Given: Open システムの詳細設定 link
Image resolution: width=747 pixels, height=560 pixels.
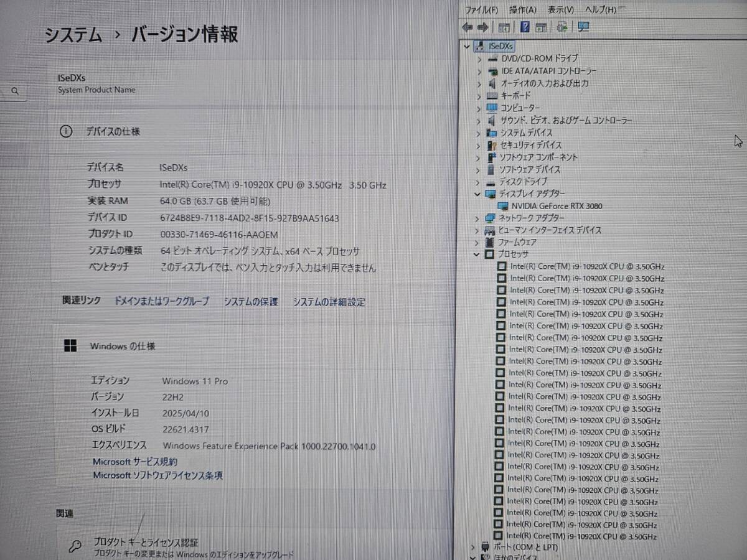Looking at the screenshot, I should click(329, 302).
